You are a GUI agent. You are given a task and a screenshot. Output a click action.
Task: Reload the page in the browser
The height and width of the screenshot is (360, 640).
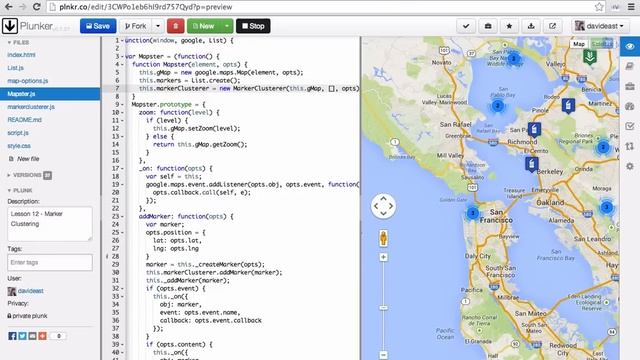36,7
